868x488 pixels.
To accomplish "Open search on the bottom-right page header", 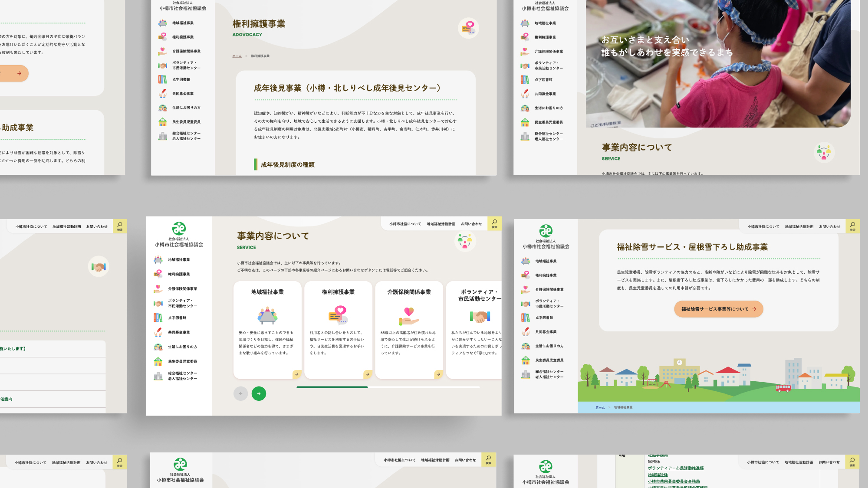I will (x=852, y=462).
